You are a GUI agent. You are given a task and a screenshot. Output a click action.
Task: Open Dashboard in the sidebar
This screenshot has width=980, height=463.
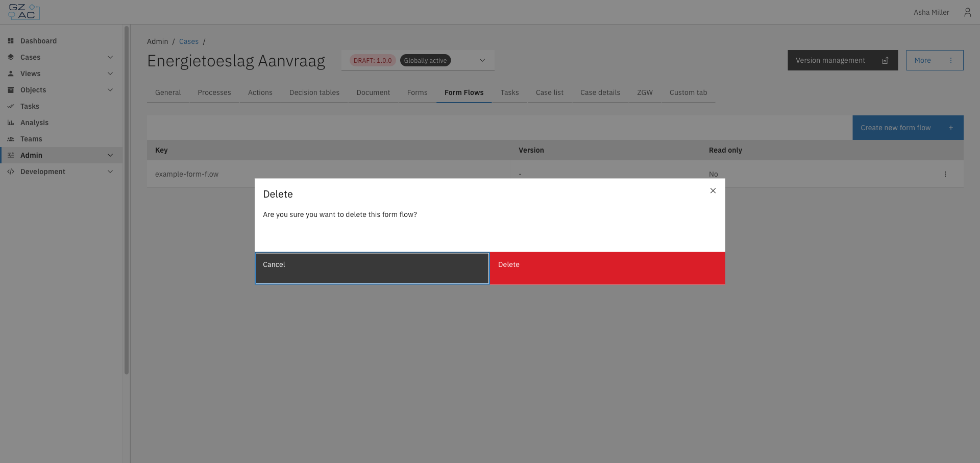pos(61,41)
